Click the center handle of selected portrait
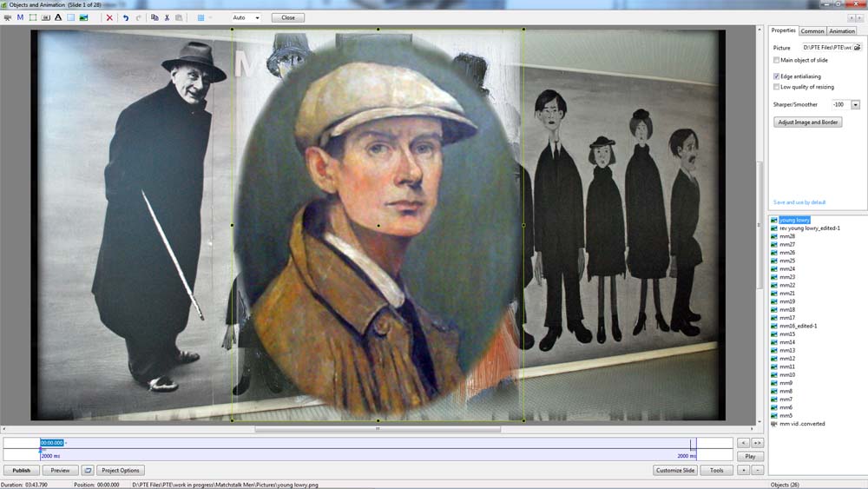Screen dimensions: 868x489 point(378,226)
